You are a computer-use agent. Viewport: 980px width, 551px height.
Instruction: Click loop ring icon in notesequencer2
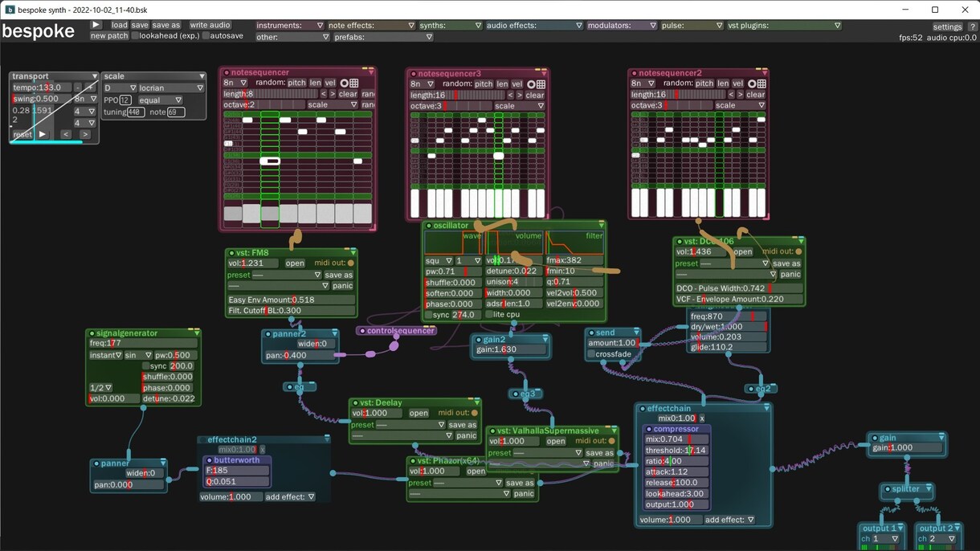tap(752, 84)
